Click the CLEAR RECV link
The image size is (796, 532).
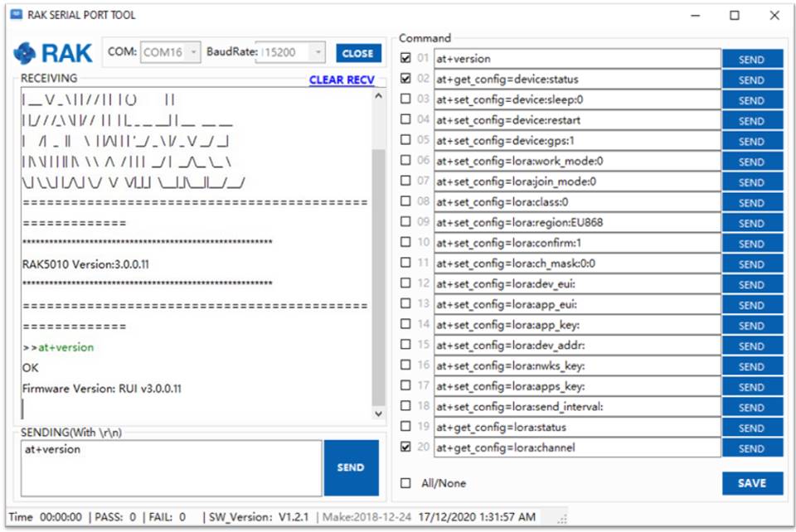[342, 80]
